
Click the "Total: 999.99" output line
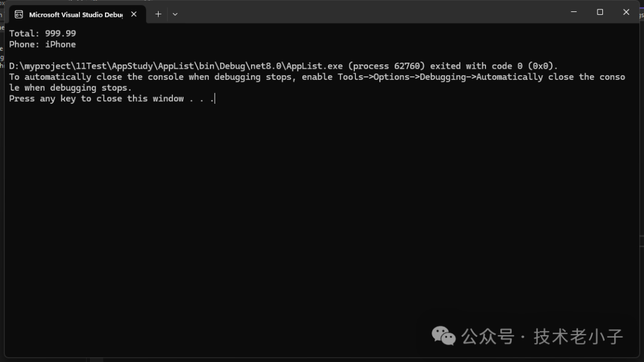click(42, 33)
